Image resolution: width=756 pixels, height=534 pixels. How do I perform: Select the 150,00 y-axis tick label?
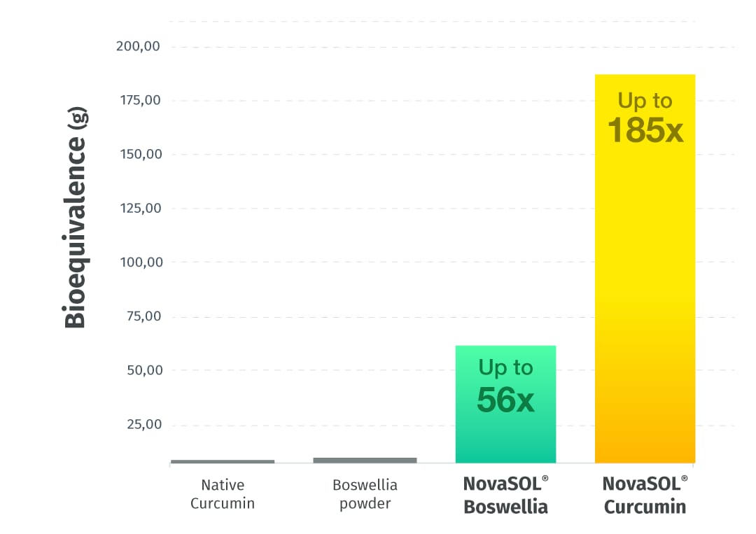click(138, 155)
